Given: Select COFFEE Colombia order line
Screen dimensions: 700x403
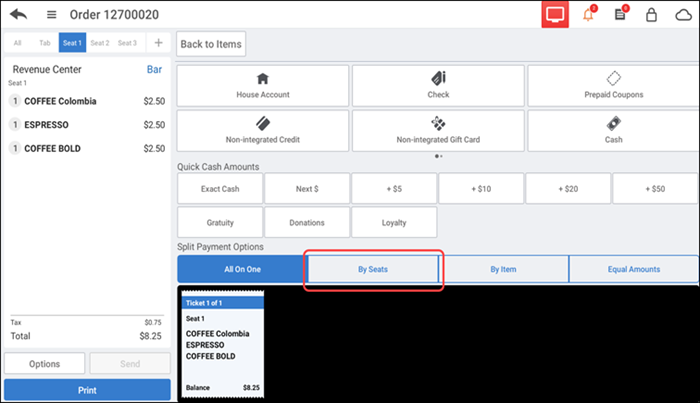Looking at the screenshot, I should pos(87,101).
